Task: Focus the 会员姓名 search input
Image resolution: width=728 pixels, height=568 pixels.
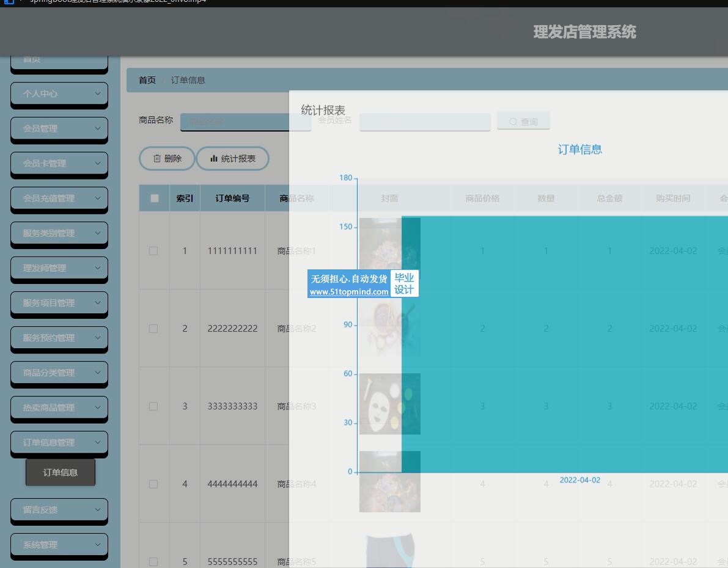Action: tap(425, 122)
